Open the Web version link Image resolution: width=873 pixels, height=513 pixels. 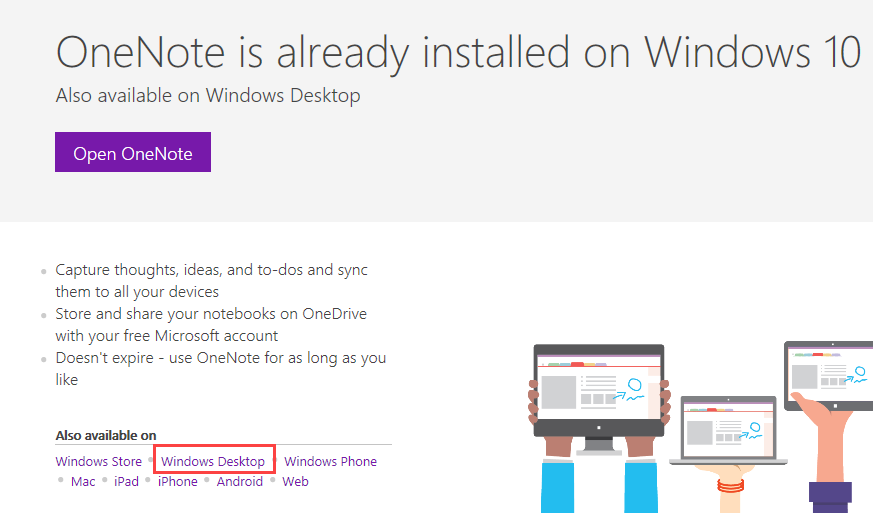tap(295, 482)
